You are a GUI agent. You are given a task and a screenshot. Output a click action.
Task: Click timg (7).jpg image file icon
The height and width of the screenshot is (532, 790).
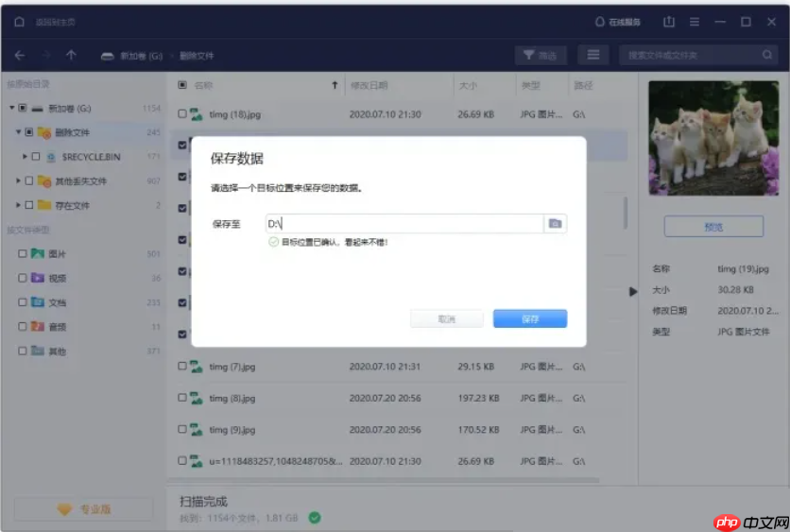point(196,367)
